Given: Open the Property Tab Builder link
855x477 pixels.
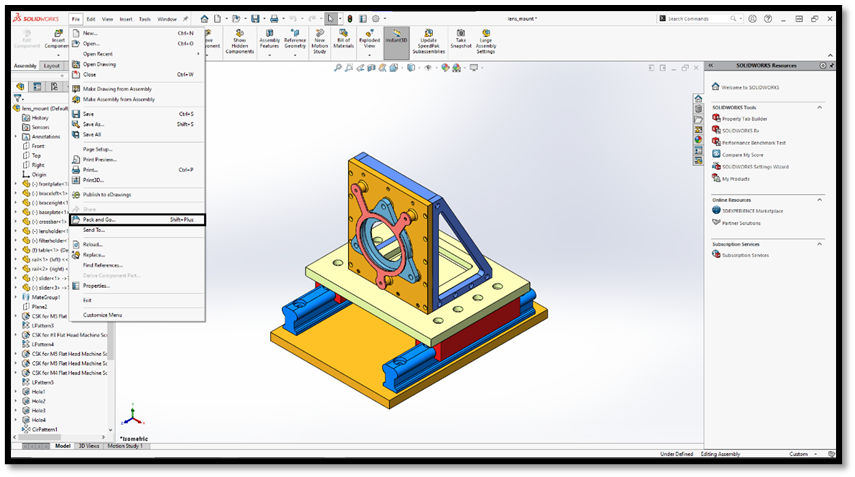Looking at the screenshot, I should pyautogui.click(x=743, y=118).
